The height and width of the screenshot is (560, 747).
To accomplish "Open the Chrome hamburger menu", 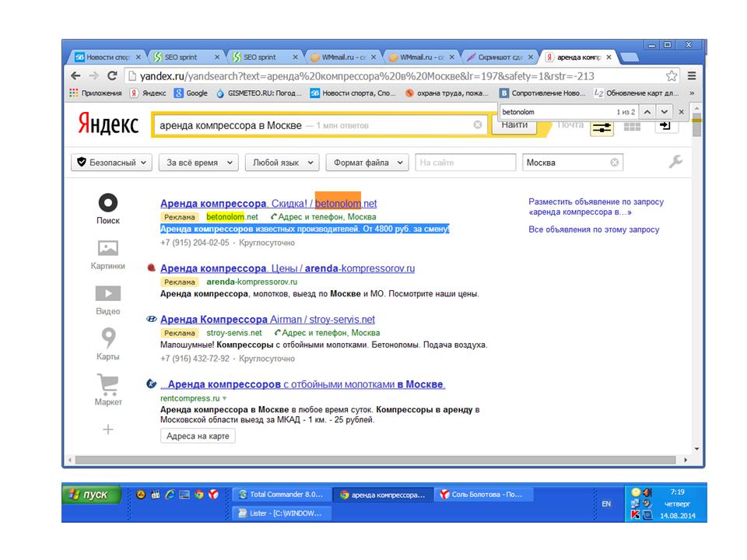I will click(692, 75).
